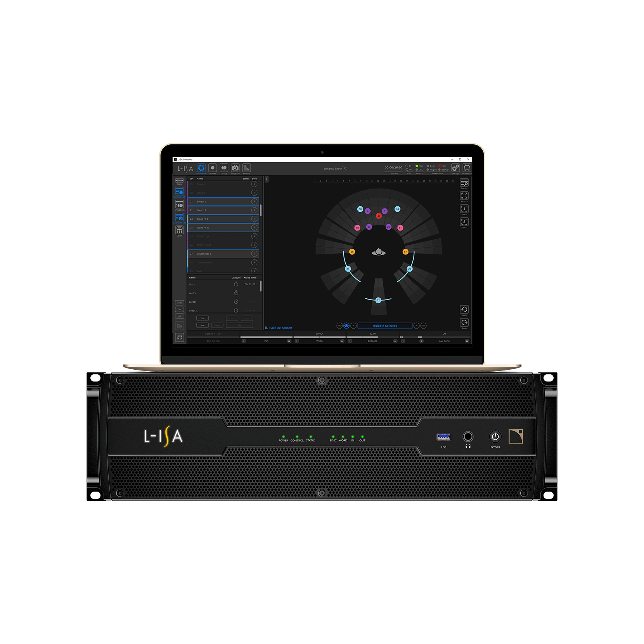Click the Redo icon
644x644 pixels.
click(464, 322)
